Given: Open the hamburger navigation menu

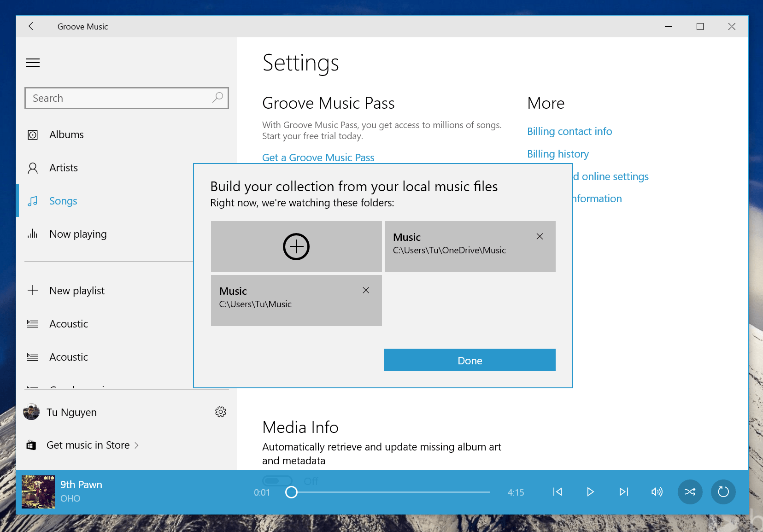Looking at the screenshot, I should coord(33,63).
